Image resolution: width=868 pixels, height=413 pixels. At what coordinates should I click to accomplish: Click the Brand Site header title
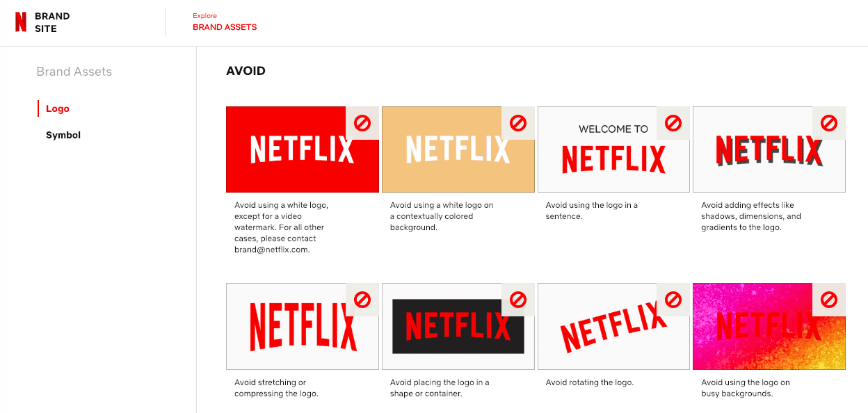coord(52,22)
